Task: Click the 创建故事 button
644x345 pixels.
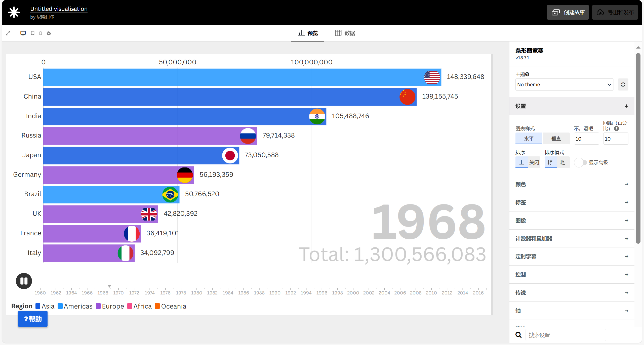Action: click(x=568, y=12)
